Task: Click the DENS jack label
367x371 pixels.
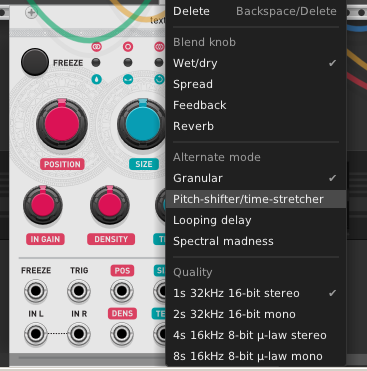Action: [x=122, y=313]
